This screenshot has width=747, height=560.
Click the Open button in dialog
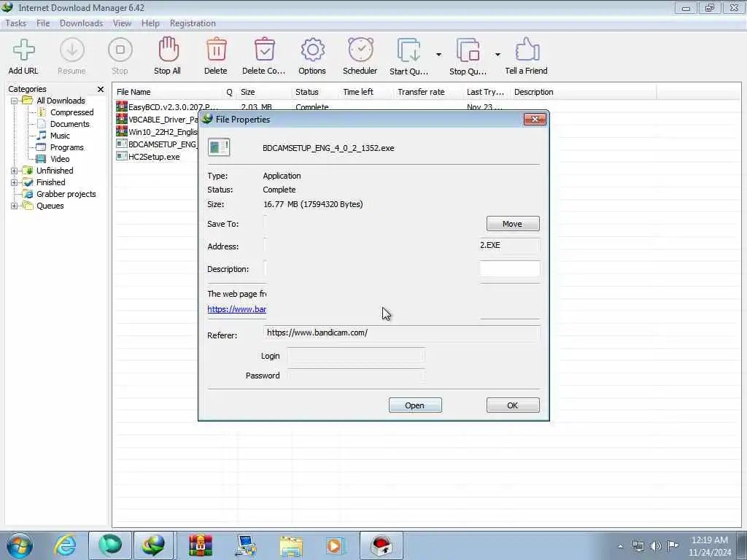tap(415, 405)
